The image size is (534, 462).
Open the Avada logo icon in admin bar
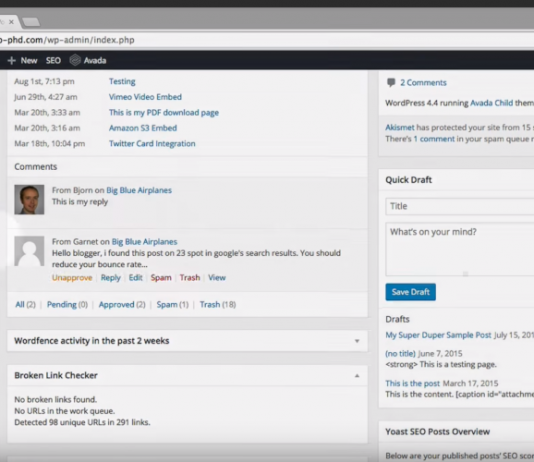[x=75, y=60]
